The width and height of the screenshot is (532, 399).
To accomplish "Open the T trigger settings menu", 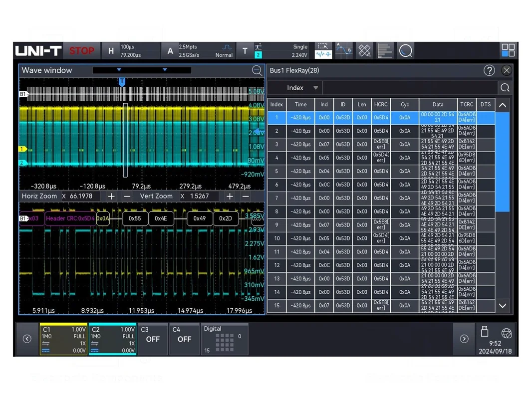I will [245, 50].
